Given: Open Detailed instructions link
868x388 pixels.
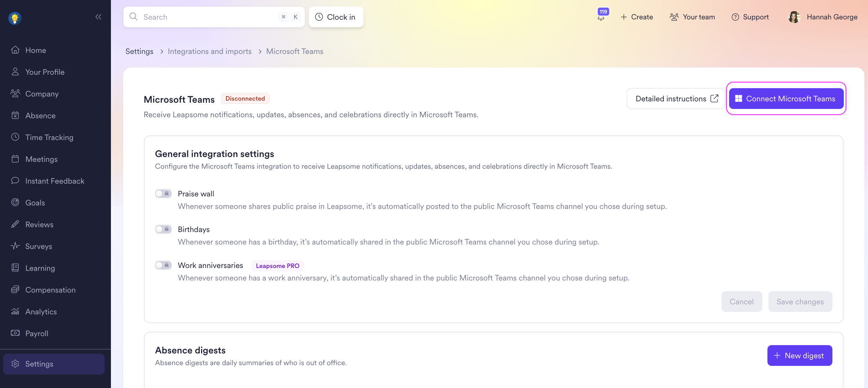Looking at the screenshot, I should (676, 99).
